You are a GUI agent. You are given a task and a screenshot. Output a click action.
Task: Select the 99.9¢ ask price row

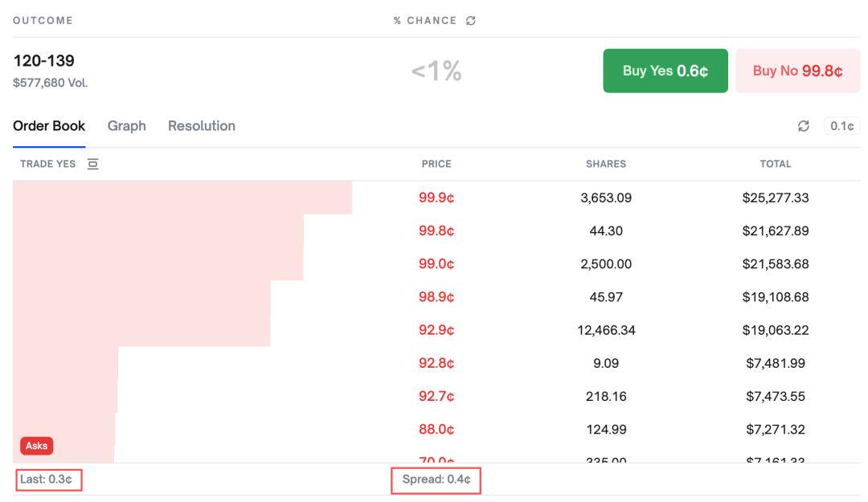point(436,198)
